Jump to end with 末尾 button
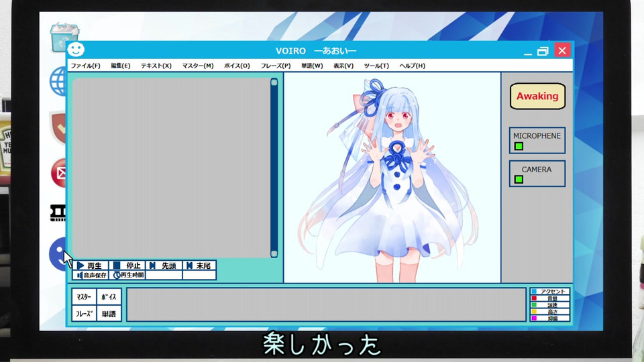Screen dimensions: 644x362 click(200, 265)
